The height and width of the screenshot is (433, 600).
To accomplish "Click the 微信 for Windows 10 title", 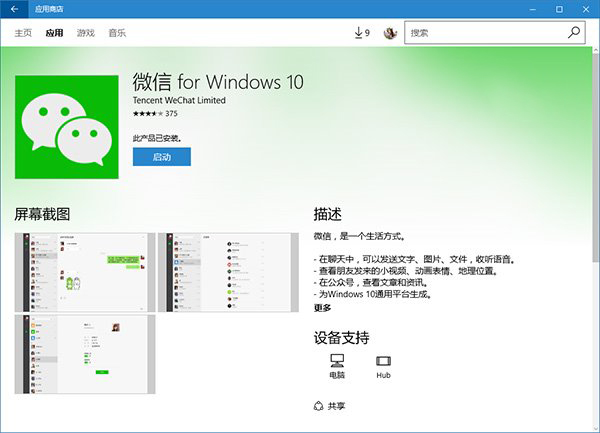I will pyautogui.click(x=218, y=82).
